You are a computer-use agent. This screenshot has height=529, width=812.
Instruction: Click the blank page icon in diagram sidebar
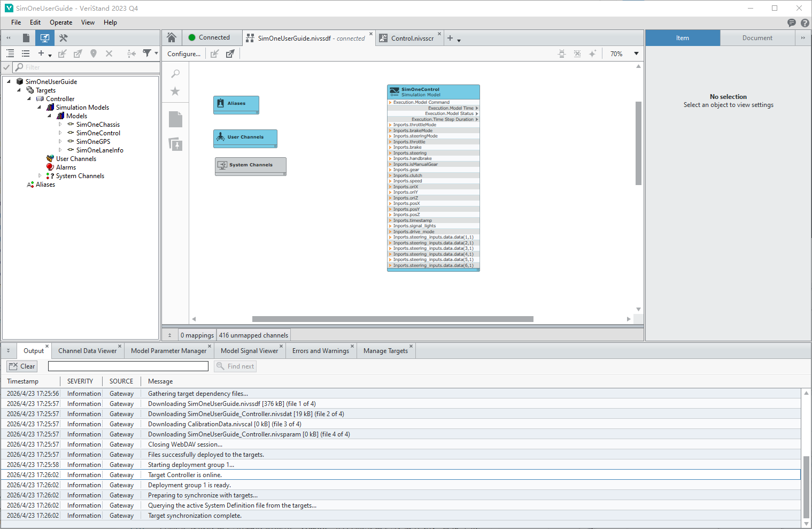point(175,119)
